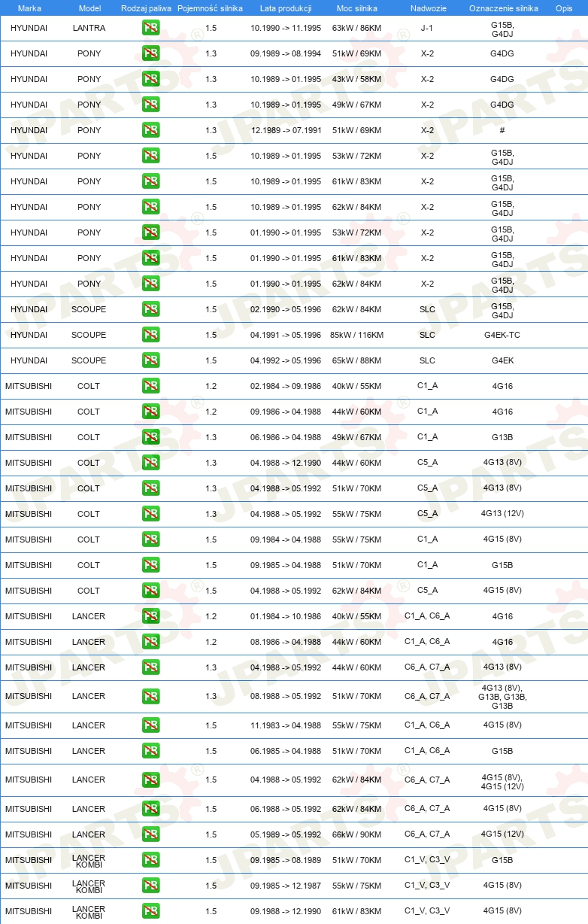The image size is (588, 924).
Task: Click petrol icon in Scoupe 85kW / 116KM row
Action: coord(150,336)
